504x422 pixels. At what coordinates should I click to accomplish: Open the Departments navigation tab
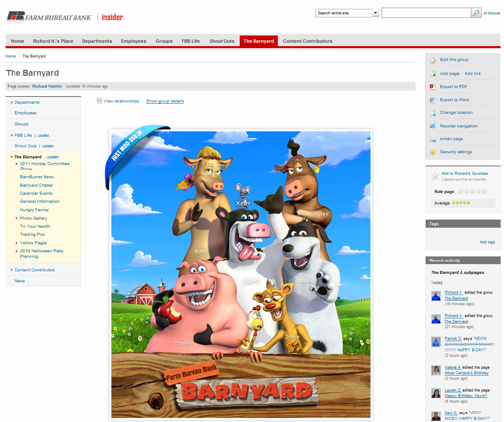[97, 41]
